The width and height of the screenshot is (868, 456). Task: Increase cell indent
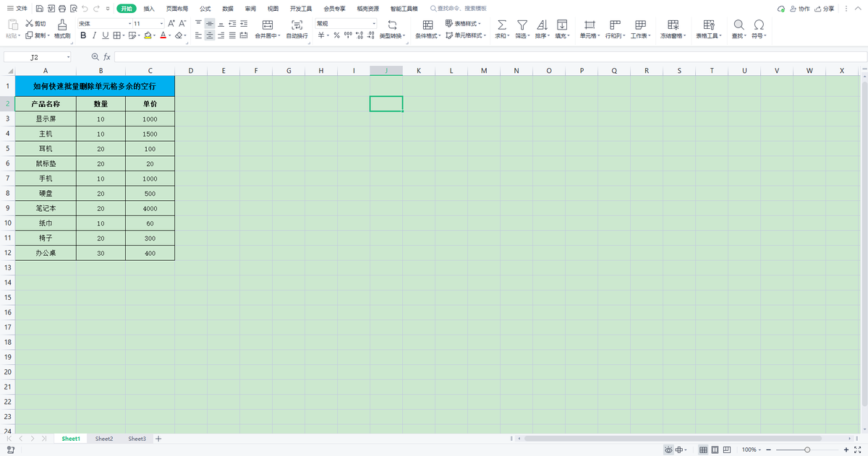click(244, 24)
